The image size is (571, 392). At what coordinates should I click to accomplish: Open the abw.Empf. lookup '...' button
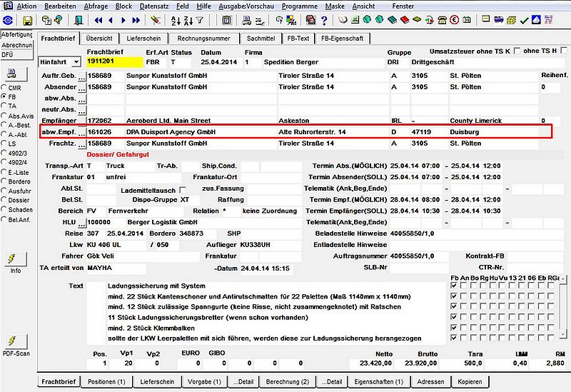coord(82,133)
